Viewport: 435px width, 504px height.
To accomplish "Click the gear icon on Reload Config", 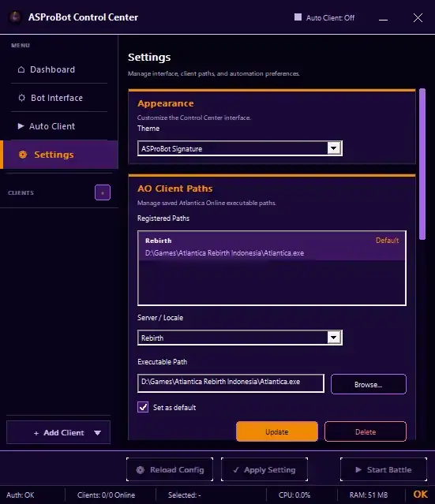I will click(x=141, y=470).
